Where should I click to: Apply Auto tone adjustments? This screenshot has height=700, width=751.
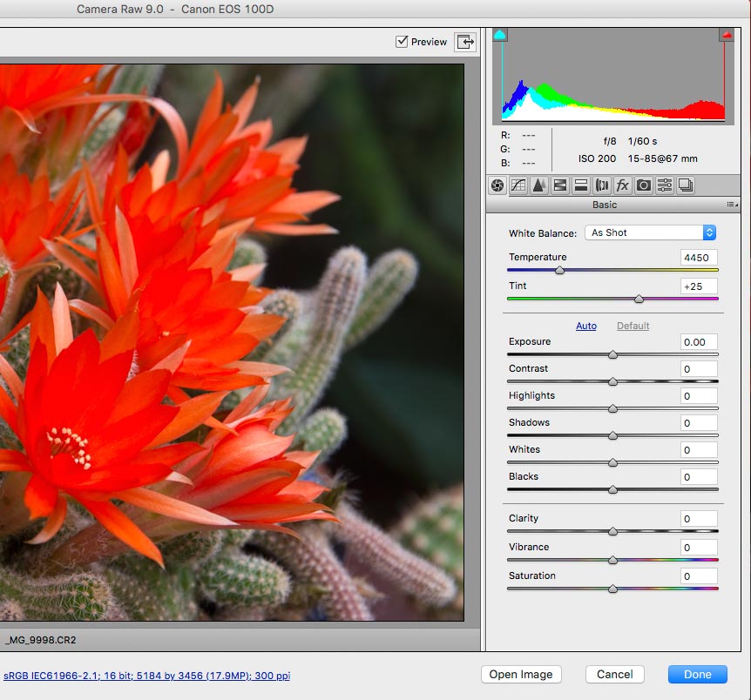coord(585,326)
